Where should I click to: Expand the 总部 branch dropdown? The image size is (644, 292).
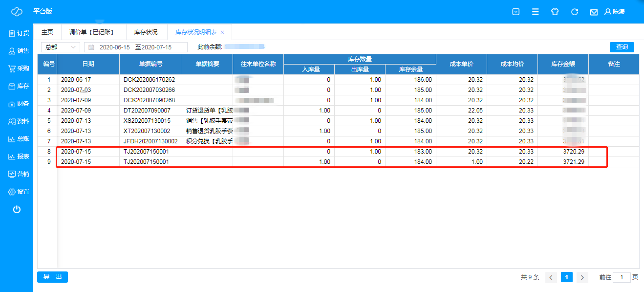pyautogui.click(x=60, y=47)
